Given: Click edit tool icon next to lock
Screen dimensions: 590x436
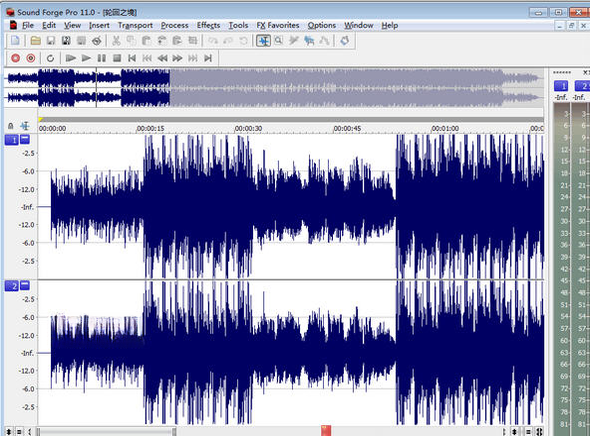Looking at the screenshot, I should (25, 126).
